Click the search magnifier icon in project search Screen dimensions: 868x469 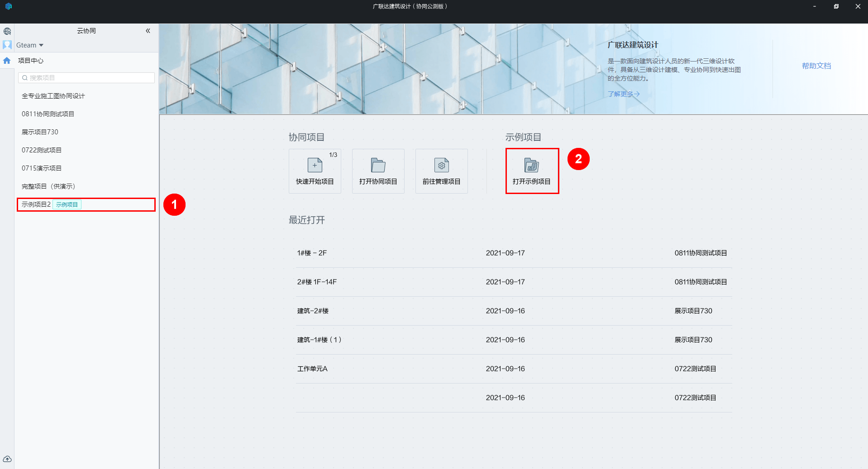[x=25, y=78]
